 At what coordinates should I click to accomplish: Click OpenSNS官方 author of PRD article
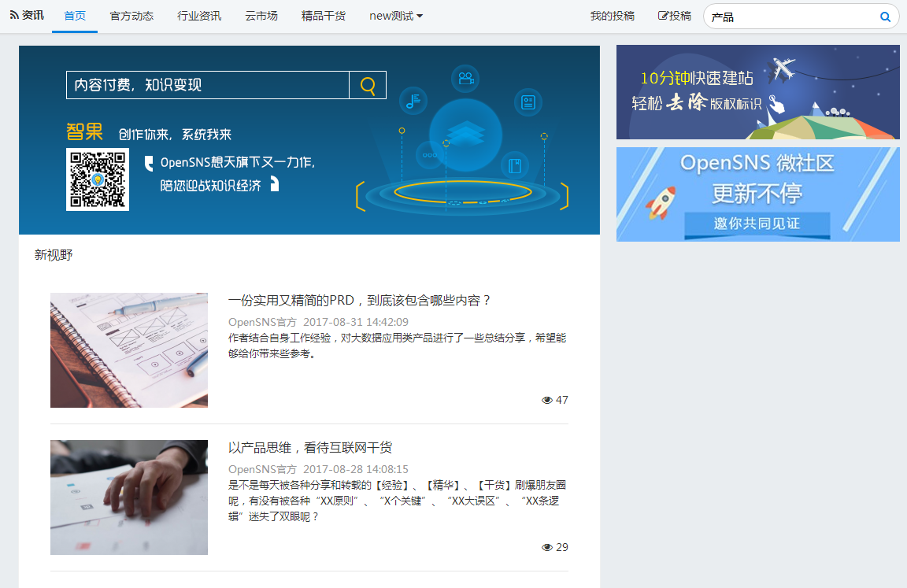[x=262, y=322]
